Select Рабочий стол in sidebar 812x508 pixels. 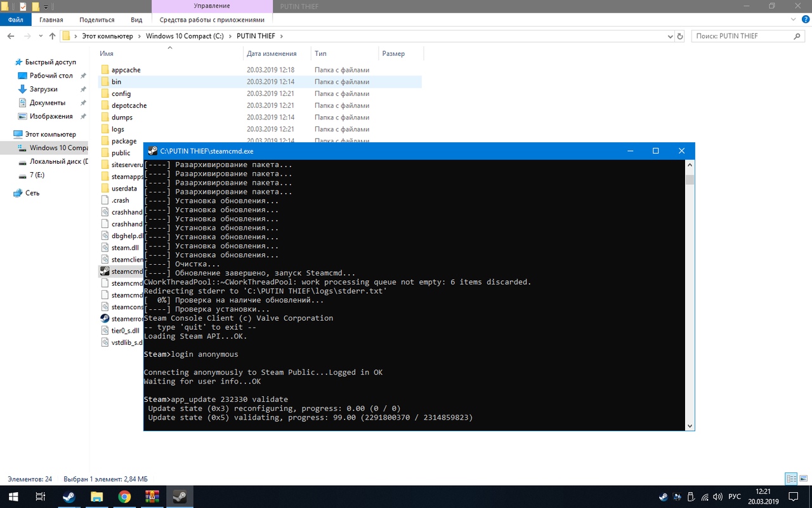[51, 76]
